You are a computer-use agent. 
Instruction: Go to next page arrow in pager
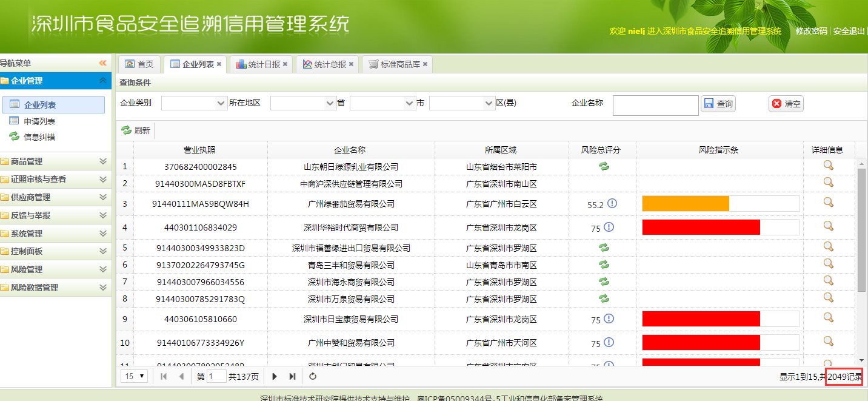275,377
